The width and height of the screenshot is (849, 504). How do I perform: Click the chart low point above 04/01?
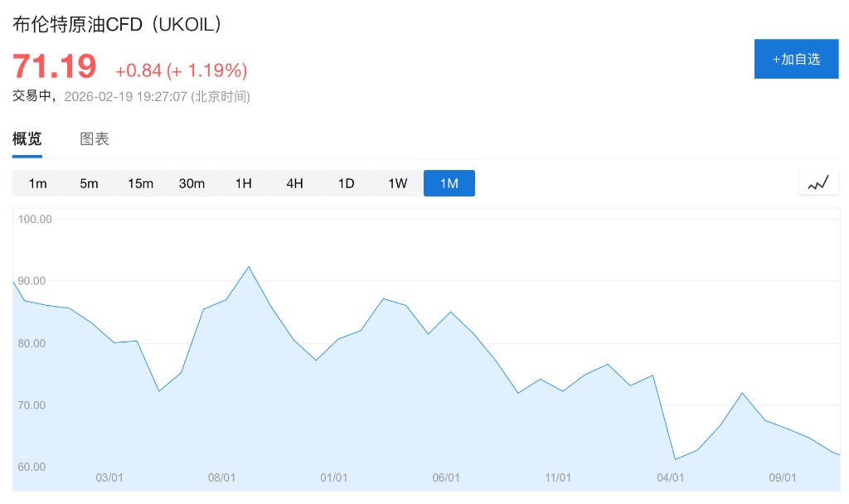pos(676,458)
